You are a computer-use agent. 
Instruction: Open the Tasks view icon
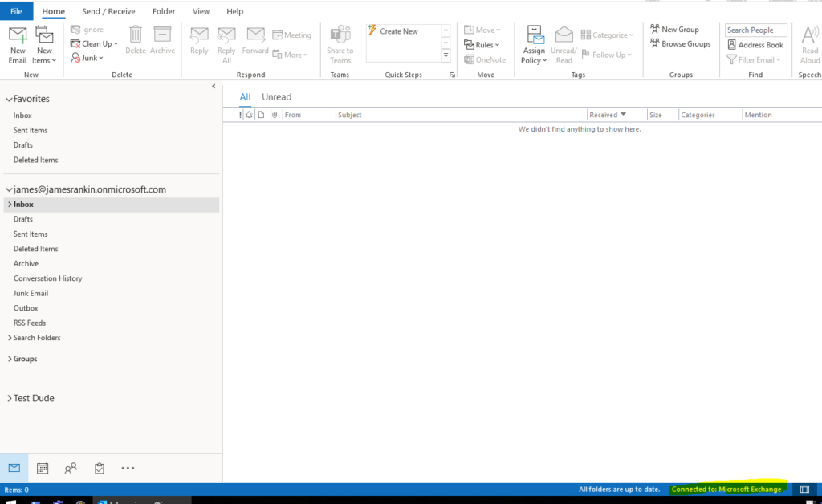click(100, 468)
